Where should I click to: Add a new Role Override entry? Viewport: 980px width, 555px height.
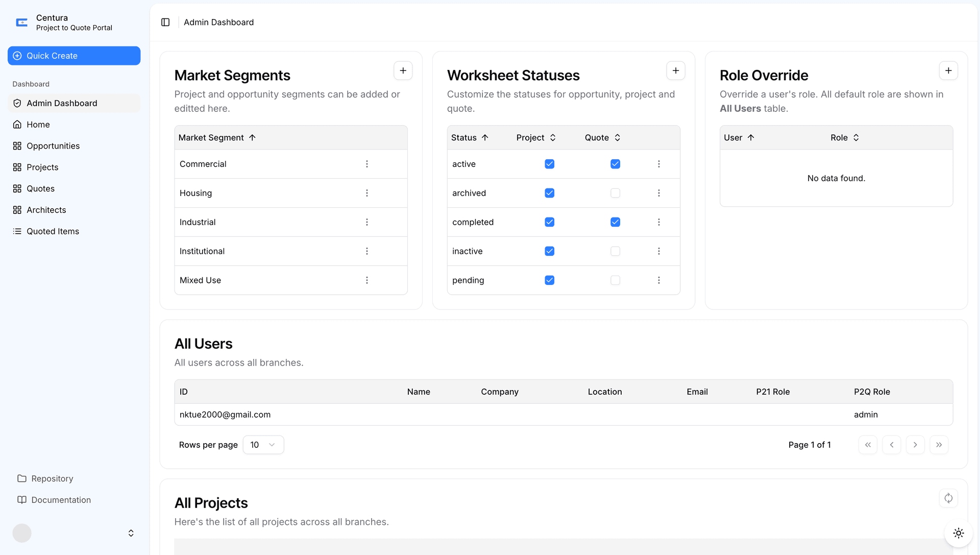pyautogui.click(x=948, y=70)
